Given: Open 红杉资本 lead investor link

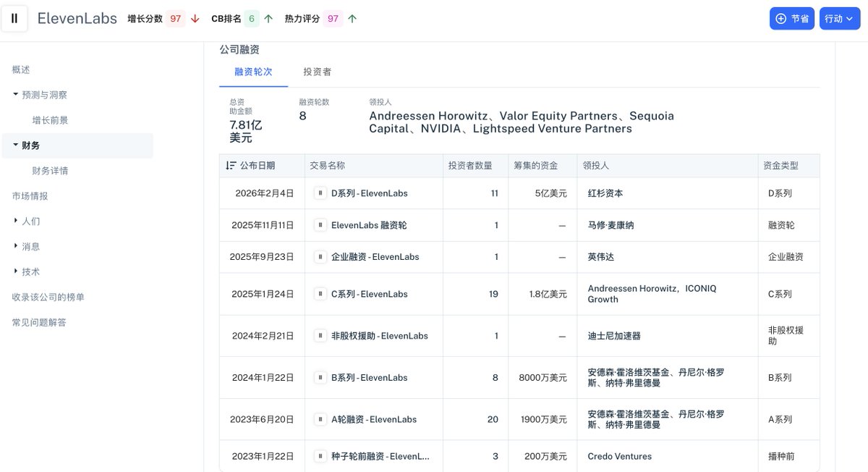Looking at the screenshot, I should click(605, 193).
